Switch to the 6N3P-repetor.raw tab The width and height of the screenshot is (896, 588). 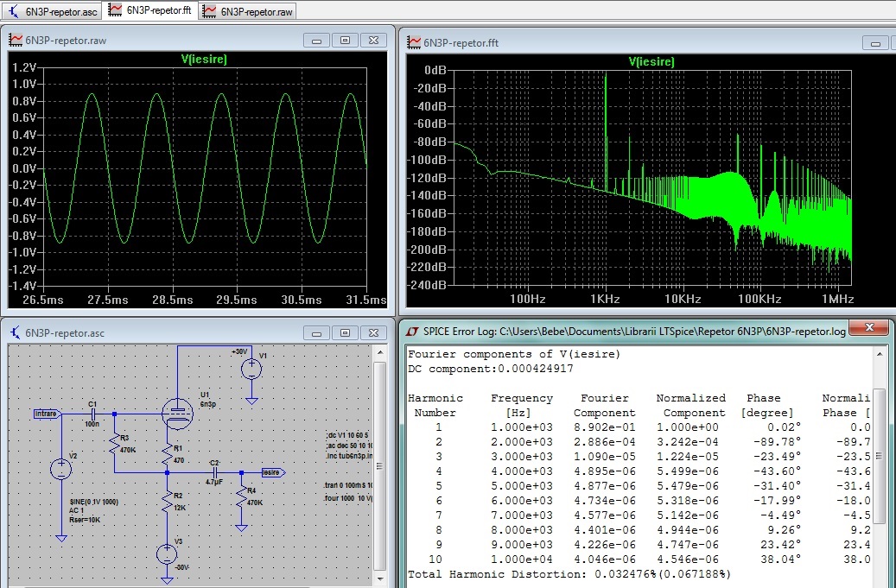[249, 11]
